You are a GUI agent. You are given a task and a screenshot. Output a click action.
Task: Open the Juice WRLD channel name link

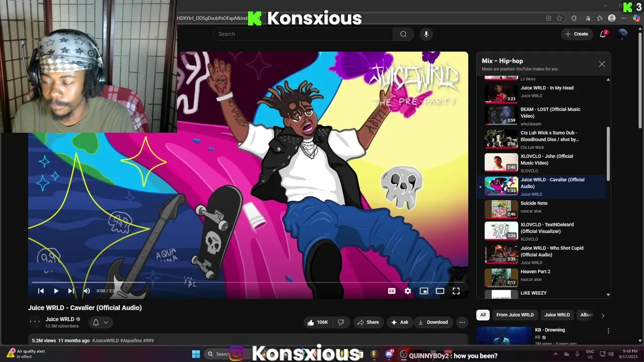(x=60, y=319)
